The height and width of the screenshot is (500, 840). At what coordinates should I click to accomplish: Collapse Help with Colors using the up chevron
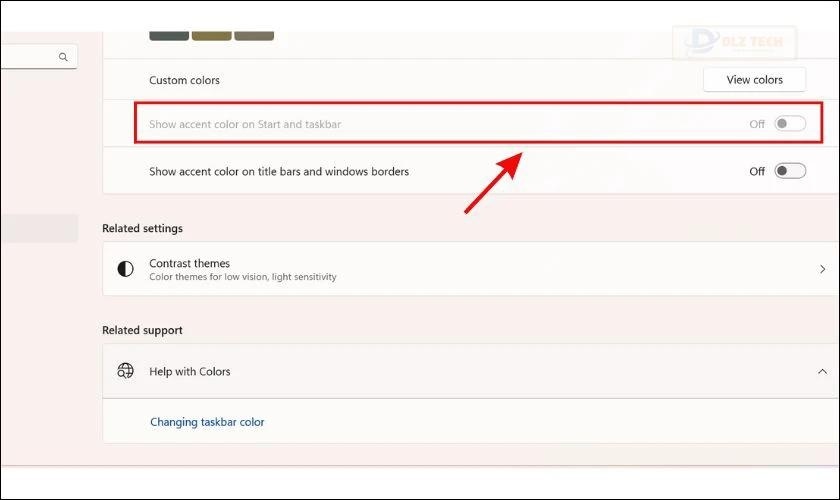[822, 371]
